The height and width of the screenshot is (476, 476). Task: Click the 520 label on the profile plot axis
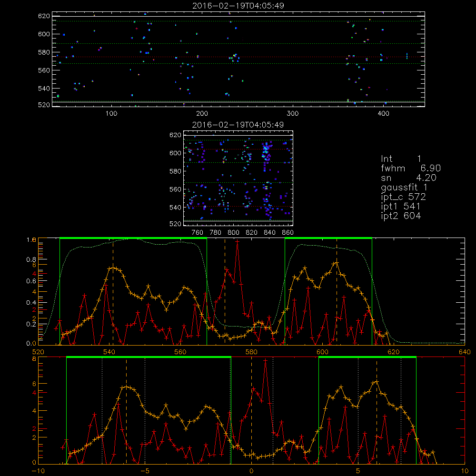(x=38, y=352)
